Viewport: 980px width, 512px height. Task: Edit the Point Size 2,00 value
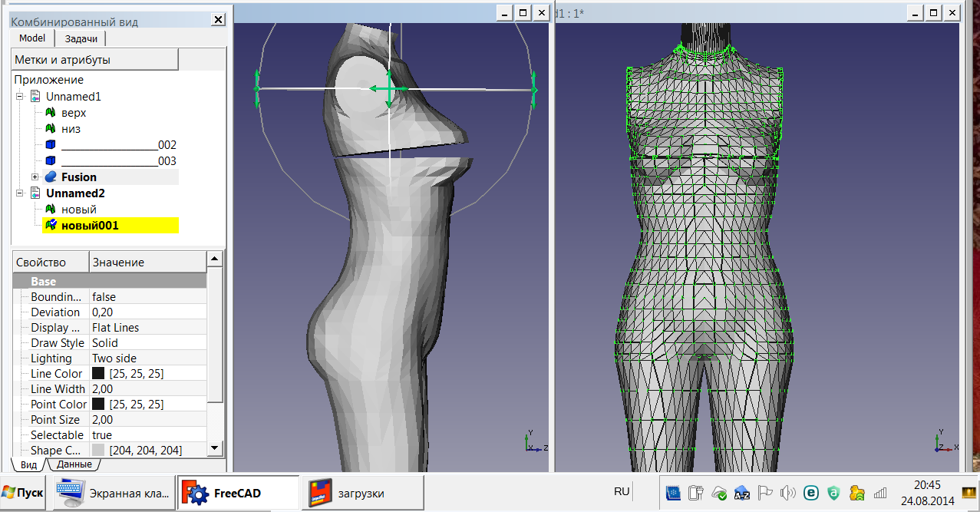coord(148,419)
